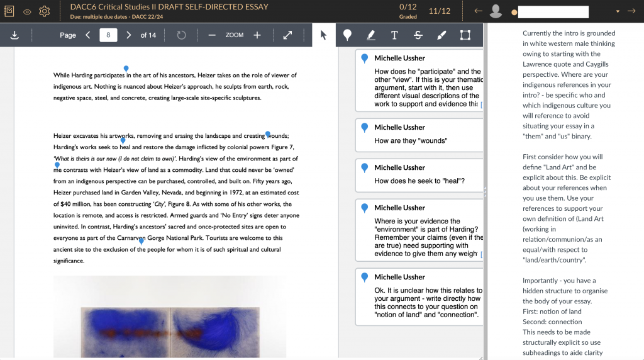Download the submission file

[x=15, y=35]
